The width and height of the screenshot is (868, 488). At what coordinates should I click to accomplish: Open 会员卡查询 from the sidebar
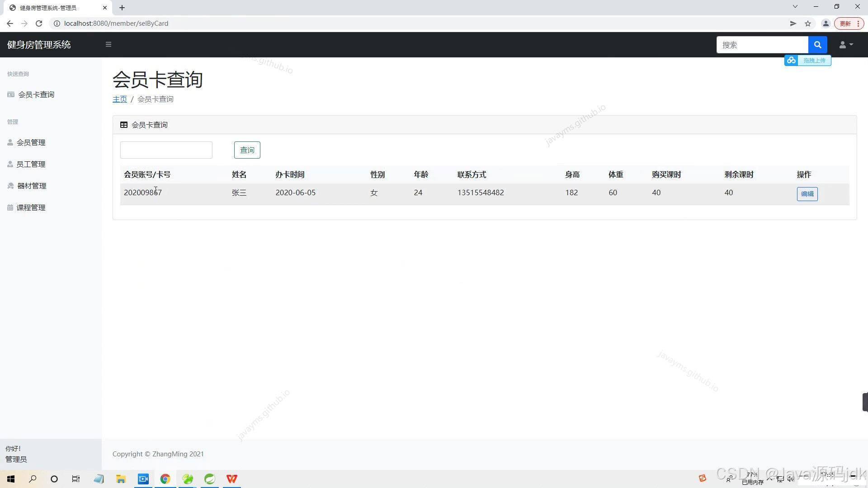click(x=35, y=94)
